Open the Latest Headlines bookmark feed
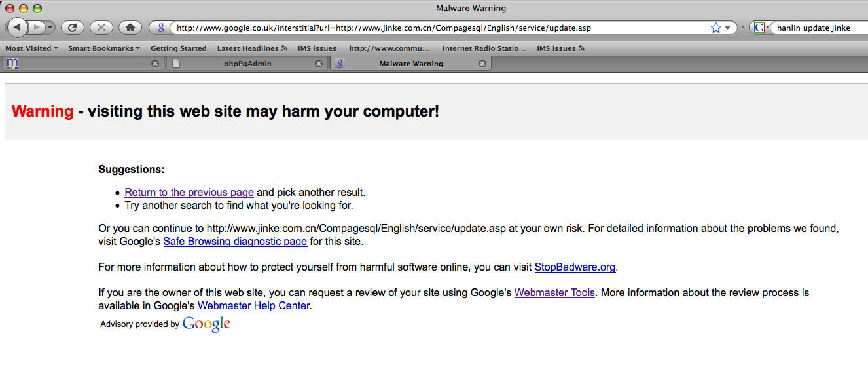Screen dimensions: 868x380 coord(252,48)
